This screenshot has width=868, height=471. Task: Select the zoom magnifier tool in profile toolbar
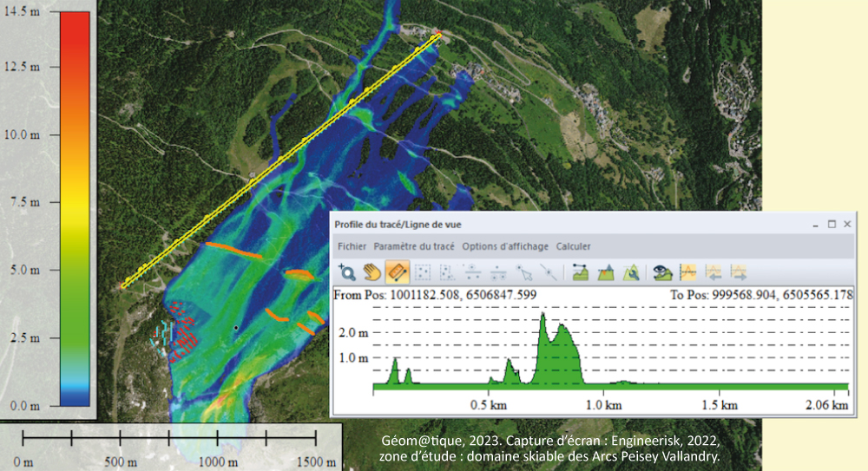346,272
